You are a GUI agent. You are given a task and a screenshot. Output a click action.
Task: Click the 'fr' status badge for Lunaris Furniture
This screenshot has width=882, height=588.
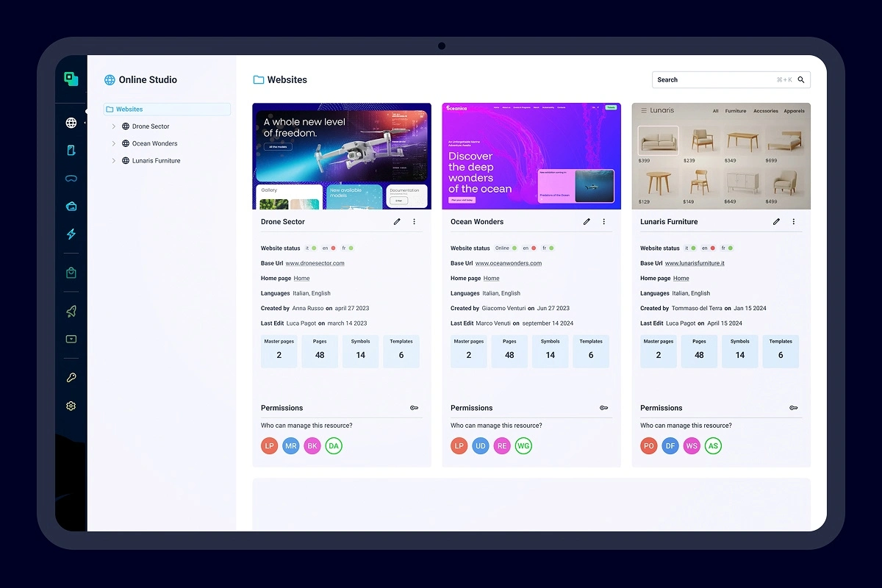point(726,248)
